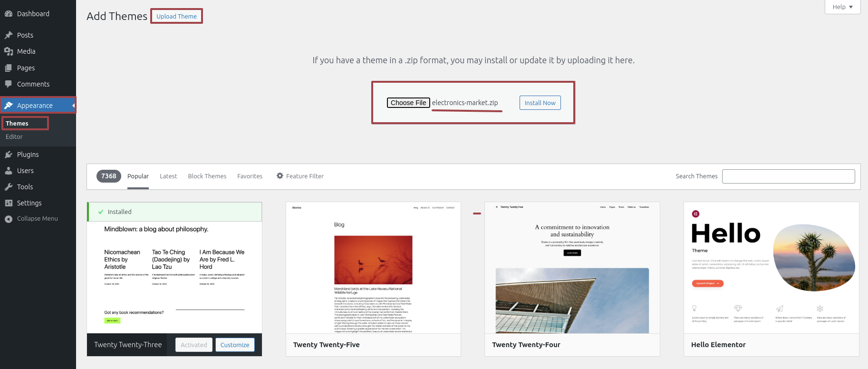
Task: Open the Comments menu
Action: click(x=38, y=84)
